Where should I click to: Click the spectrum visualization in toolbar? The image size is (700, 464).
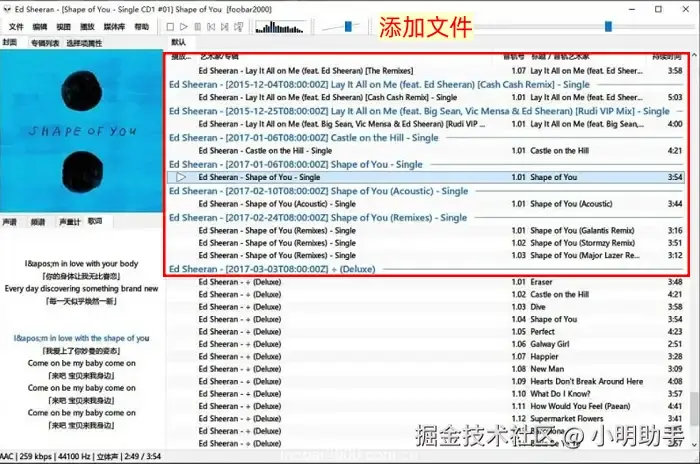[280, 27]
